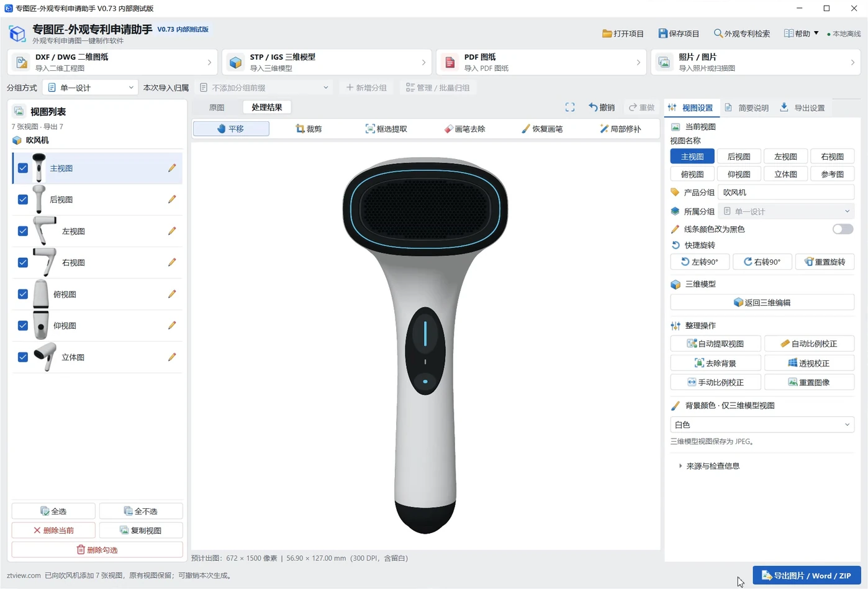Import DXF / DWG 二维图纸

(113, 62)
